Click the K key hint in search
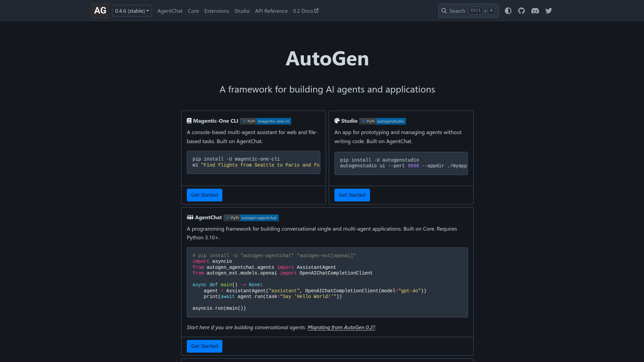The image size is (644, 362). (491, 11)
